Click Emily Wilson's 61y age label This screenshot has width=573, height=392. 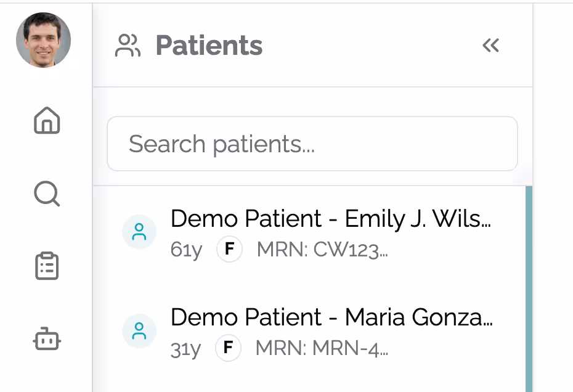click(x=185, y=250)
